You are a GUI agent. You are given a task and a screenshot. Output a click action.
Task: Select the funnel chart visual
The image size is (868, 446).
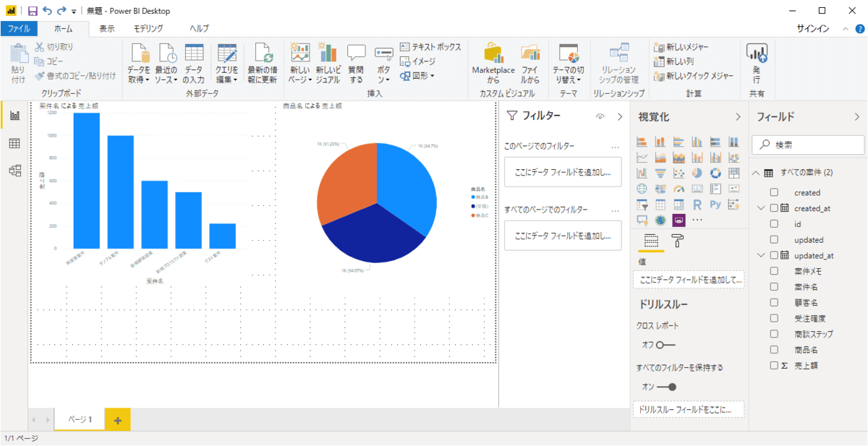point(660,173)
